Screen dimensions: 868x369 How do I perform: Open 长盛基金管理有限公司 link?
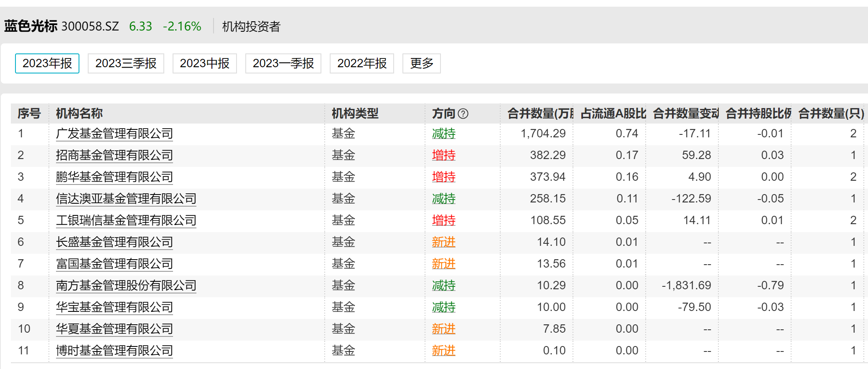coord(115,242)
